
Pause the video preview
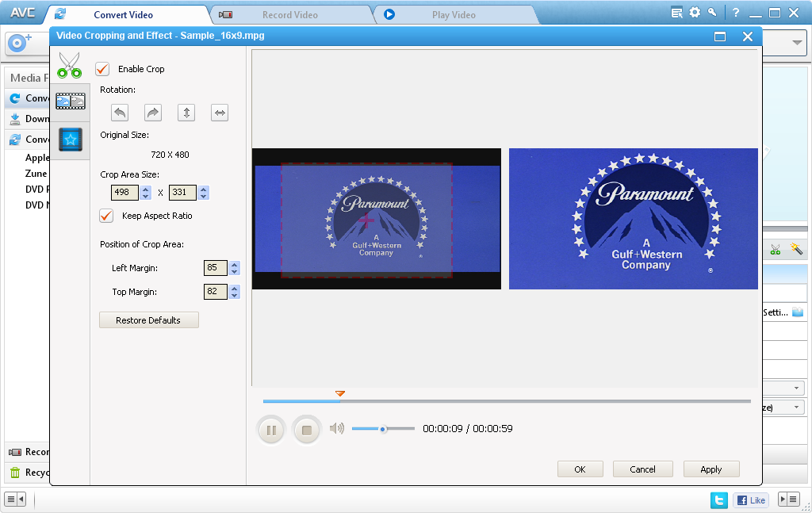(271, 431)
